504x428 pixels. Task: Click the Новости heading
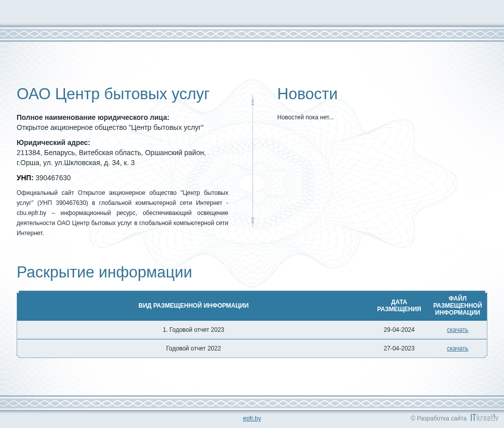[307, 94]
